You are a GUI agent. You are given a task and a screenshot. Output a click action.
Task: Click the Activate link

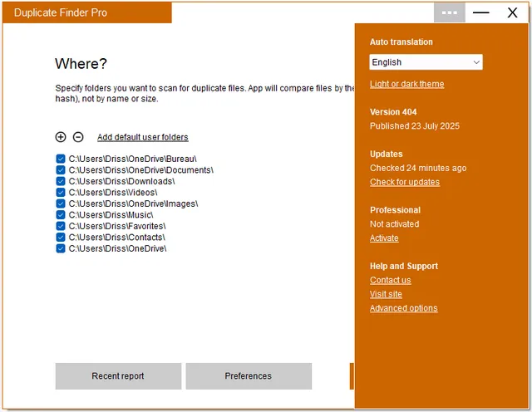[x=384, y=238]
